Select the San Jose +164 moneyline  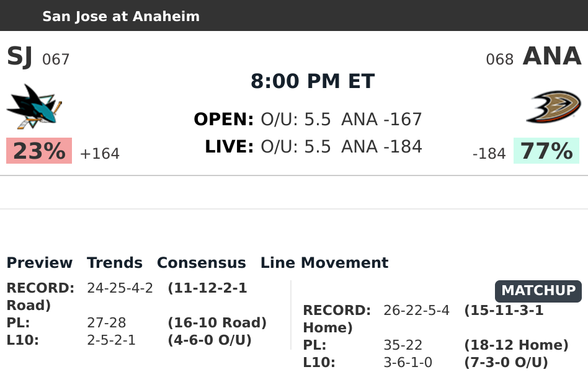(100, 154)
